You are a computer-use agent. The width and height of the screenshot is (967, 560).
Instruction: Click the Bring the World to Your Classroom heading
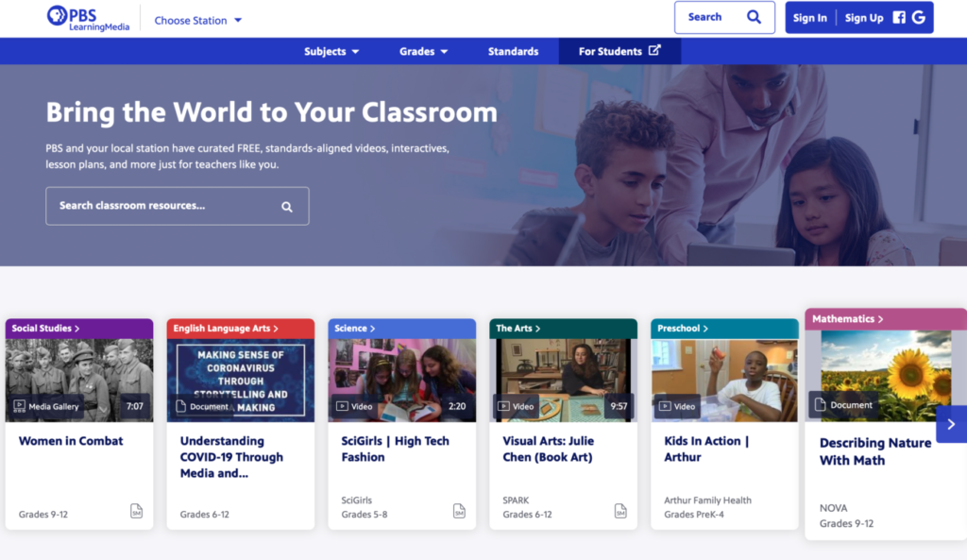click(271, 112)
